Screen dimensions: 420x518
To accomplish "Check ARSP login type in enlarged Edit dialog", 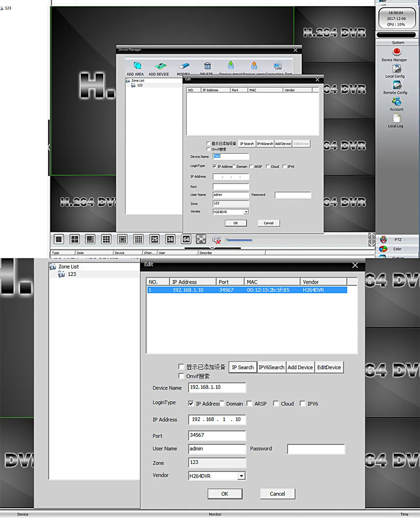I will pyautogui.click(x=249, y=403).
